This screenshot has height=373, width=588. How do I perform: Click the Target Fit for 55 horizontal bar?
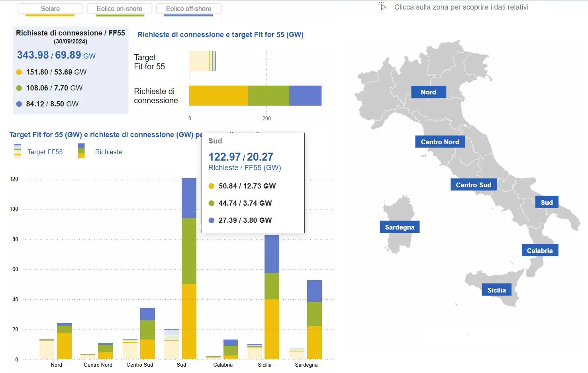pyautogui.click(x=202, y=61)
